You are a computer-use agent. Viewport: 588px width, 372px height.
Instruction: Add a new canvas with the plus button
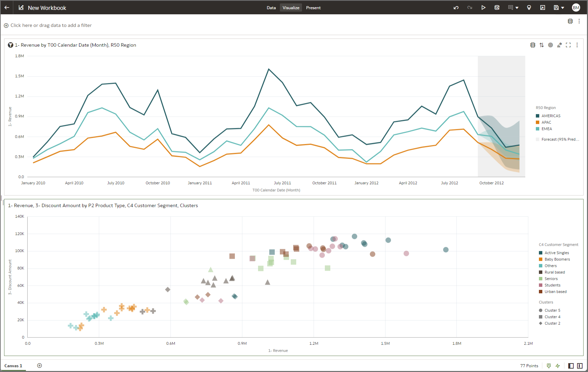click(x=39, y=366)
